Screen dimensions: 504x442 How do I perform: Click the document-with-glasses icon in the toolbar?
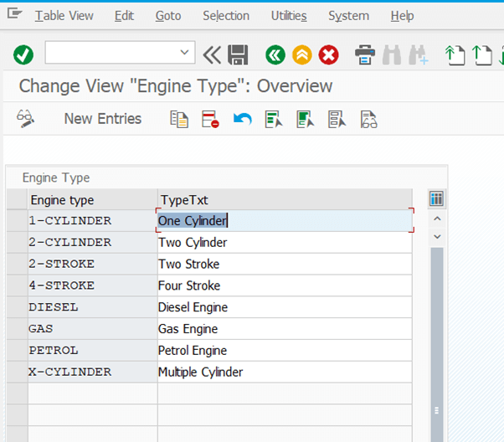[x=368, y=119]
